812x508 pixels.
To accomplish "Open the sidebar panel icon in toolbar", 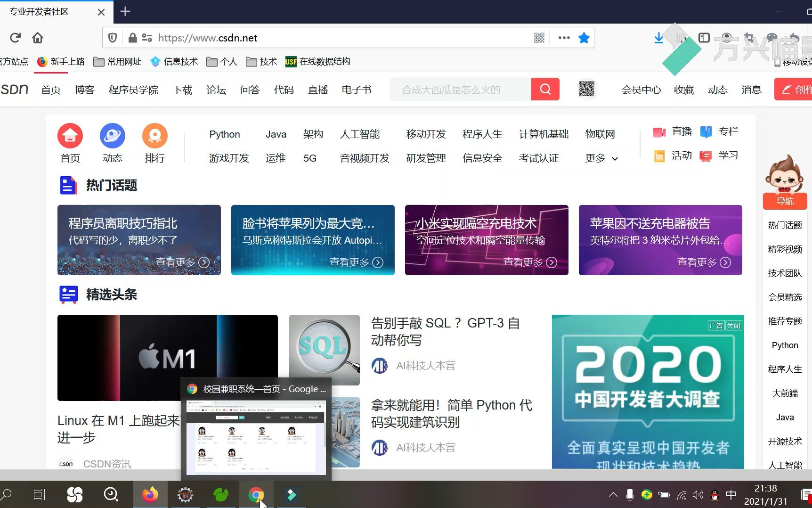I will 704,38.
